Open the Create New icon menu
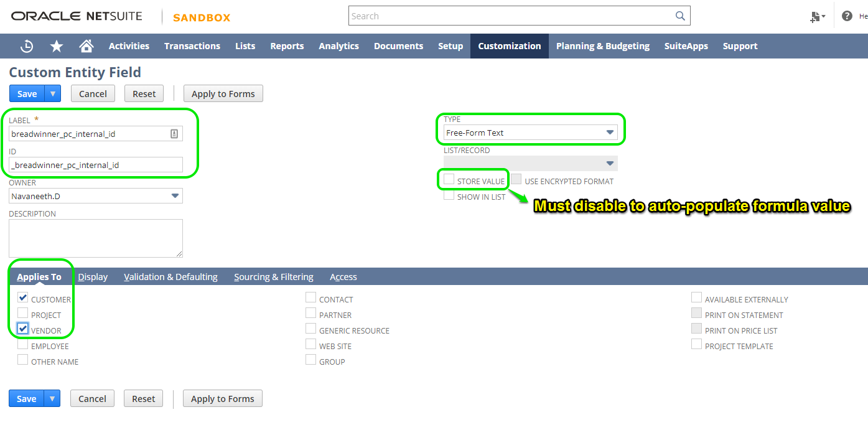The image size is (868, 435). tap(818, 17)
